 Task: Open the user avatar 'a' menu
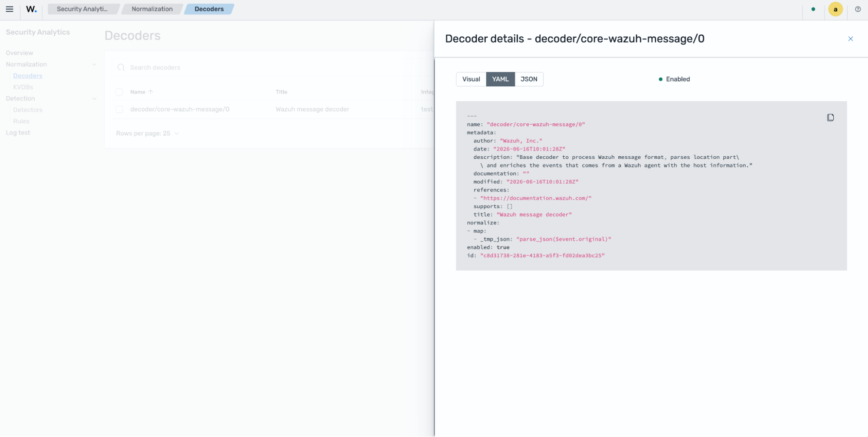pos(835,9)
